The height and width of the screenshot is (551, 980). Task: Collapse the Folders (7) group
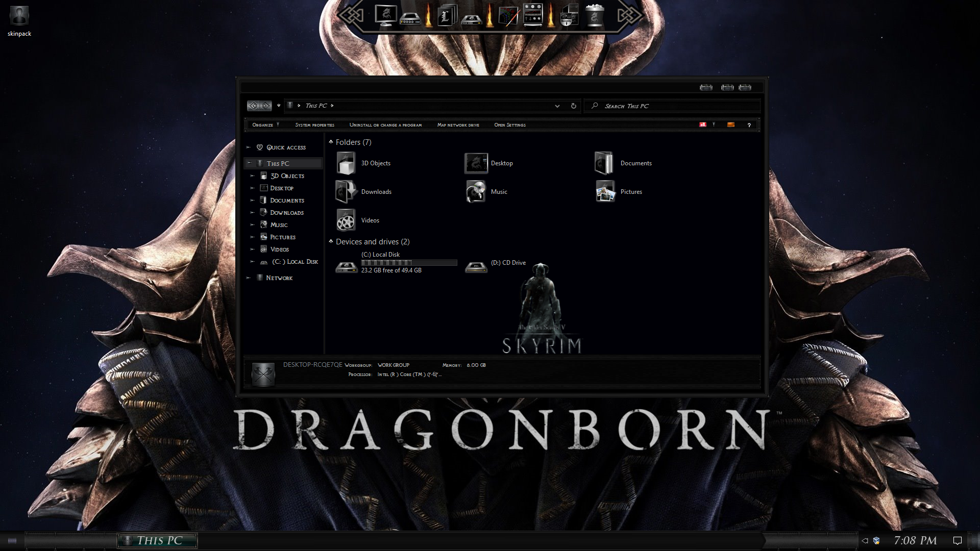(331, 142)
